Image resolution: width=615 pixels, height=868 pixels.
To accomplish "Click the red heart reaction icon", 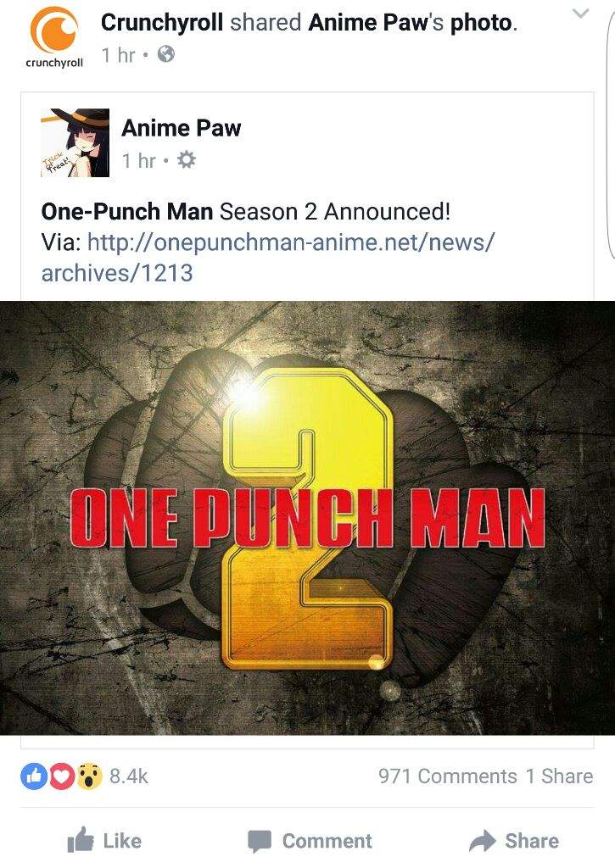I will [61, 776].
